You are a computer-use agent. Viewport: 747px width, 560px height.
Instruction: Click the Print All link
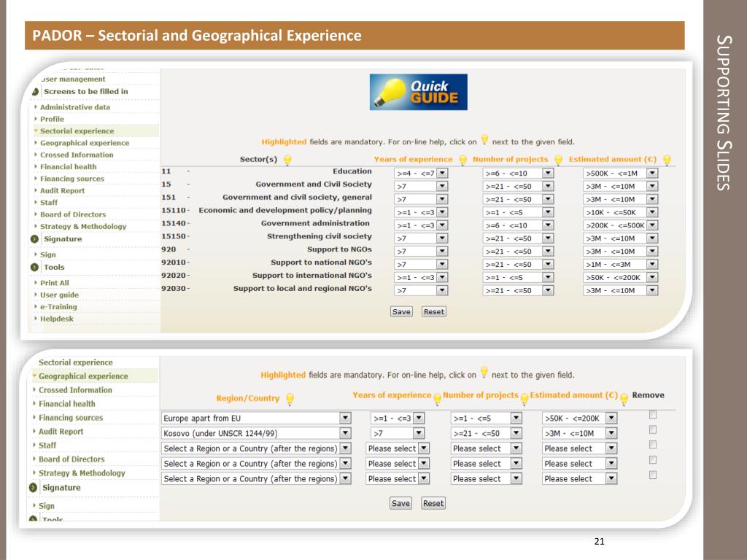coord(54,283)
